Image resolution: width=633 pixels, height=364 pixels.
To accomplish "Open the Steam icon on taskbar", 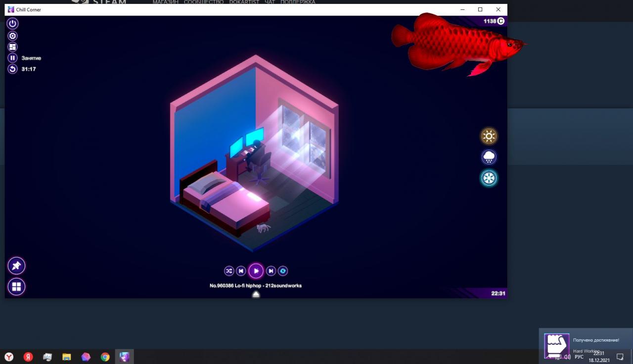I will point(47,357).
